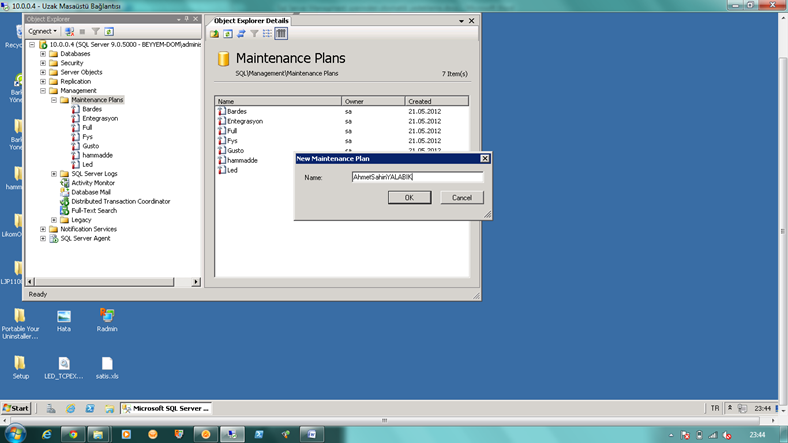The height and width of the screenshot is (443, 788).
Task: Sort by the Created column header
Action: 437,101
